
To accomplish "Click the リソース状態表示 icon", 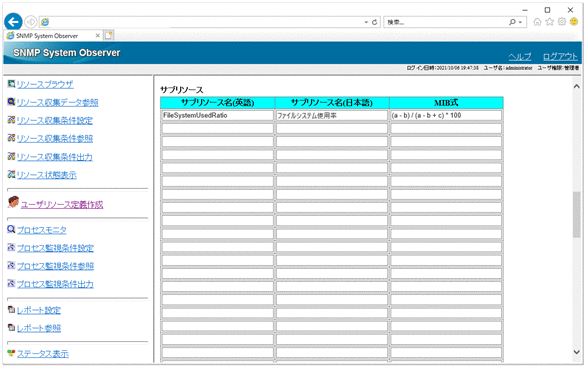I will click(12, 174).
